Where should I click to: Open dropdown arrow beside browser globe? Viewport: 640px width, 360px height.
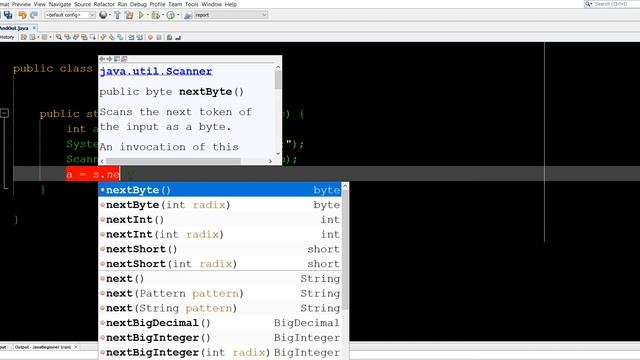tap(110, 15)
